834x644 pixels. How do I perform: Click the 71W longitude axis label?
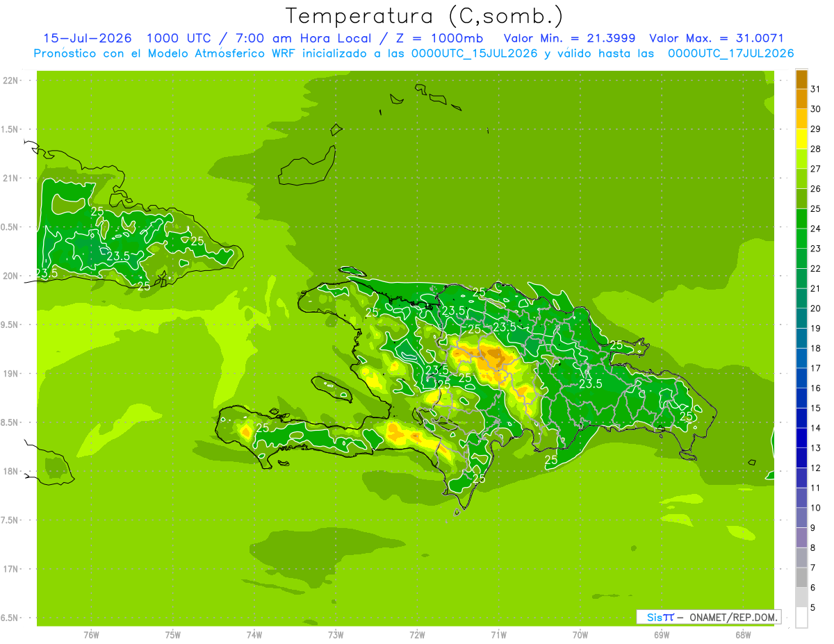click(x=498, y=635)
